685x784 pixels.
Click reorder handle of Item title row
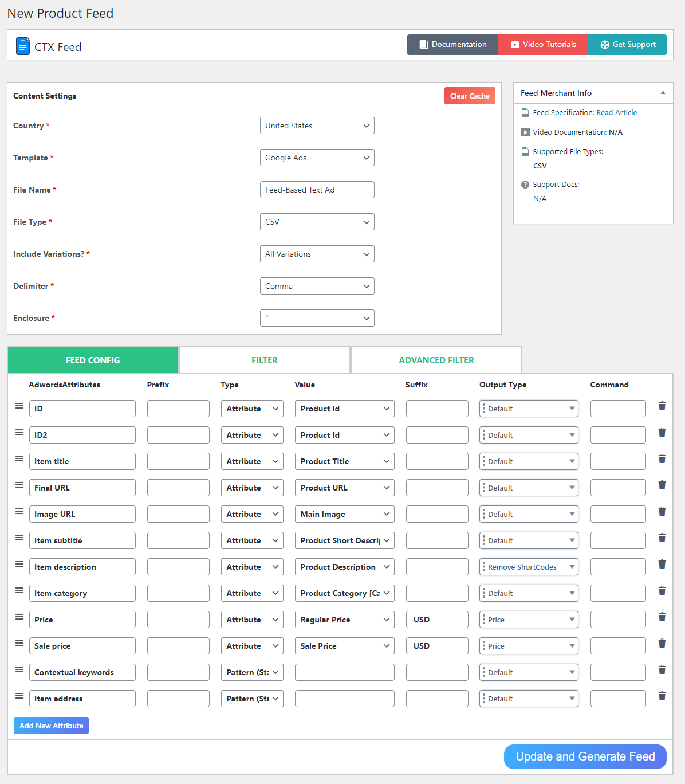(x=19, y=458)
